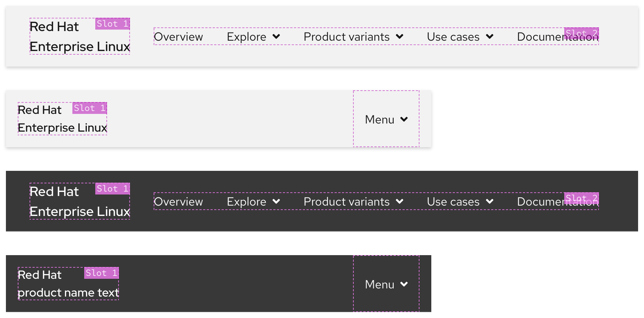644x318 pixels.
Task: Click Explore in the dark navigation bar
Action: coord(246,202)
